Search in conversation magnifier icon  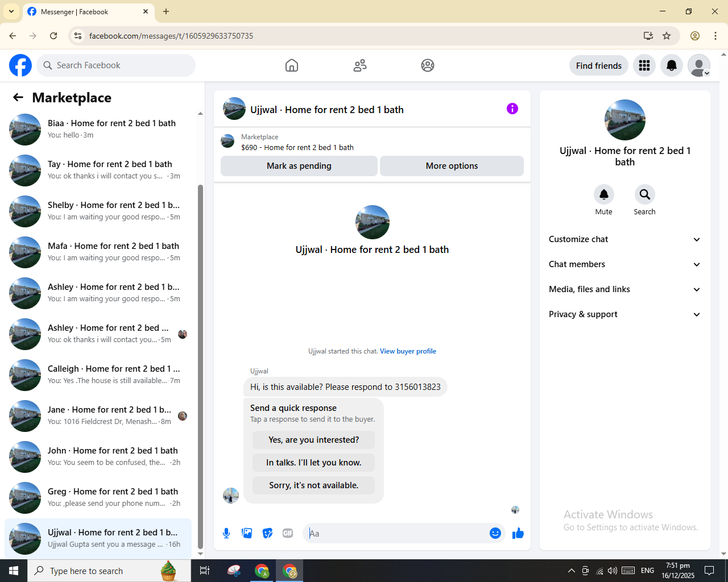click(x=645, y=194)
